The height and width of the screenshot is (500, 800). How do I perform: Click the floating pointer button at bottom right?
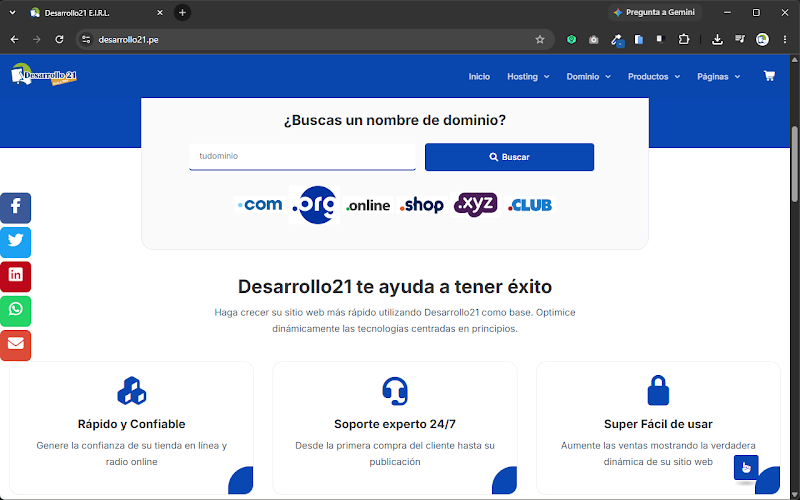pos(746,467)
